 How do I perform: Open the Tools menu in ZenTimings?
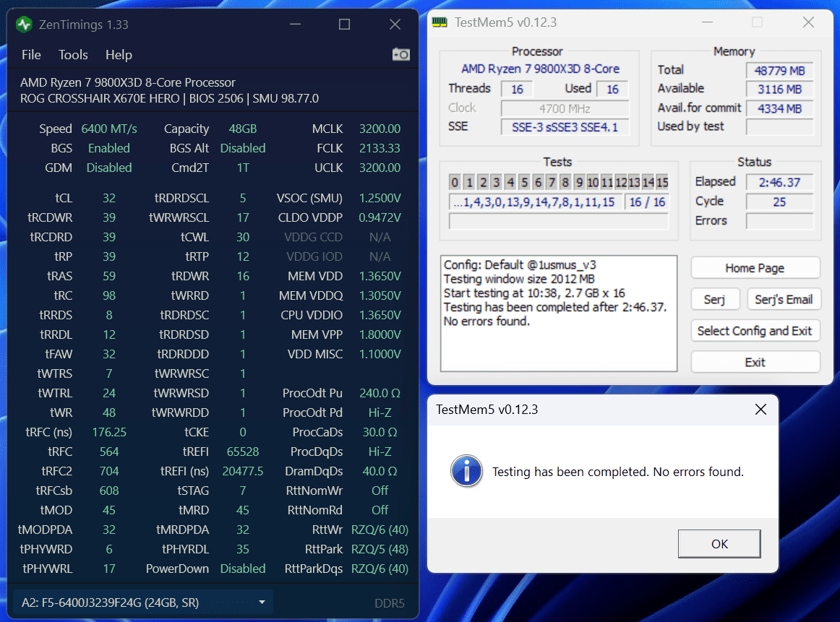[x=73, y=55]
